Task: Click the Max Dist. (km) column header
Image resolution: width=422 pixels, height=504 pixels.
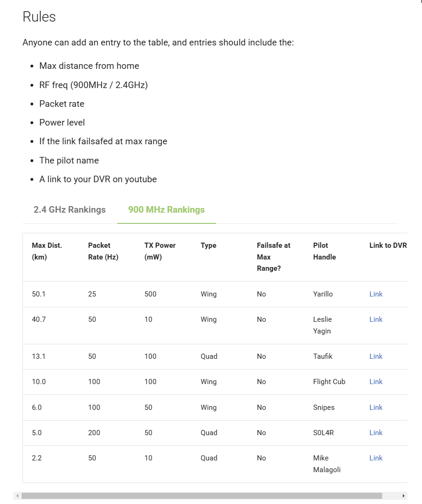Action: pyautogui.click(x=47, y=251)
